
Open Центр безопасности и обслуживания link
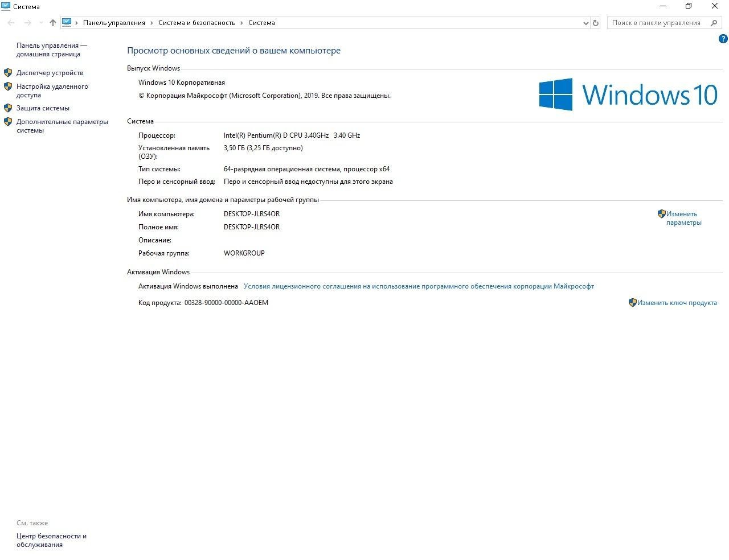[x=51, y=540]
